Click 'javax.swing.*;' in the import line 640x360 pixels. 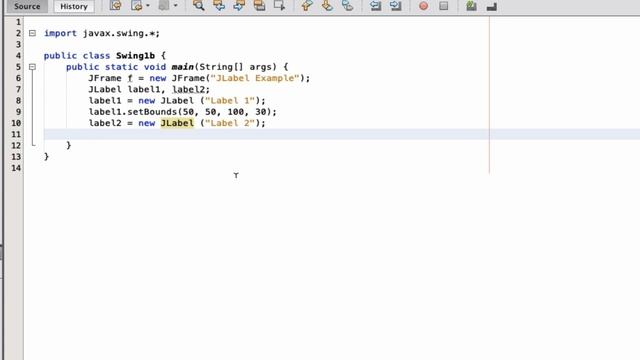(x=121, y=33)
